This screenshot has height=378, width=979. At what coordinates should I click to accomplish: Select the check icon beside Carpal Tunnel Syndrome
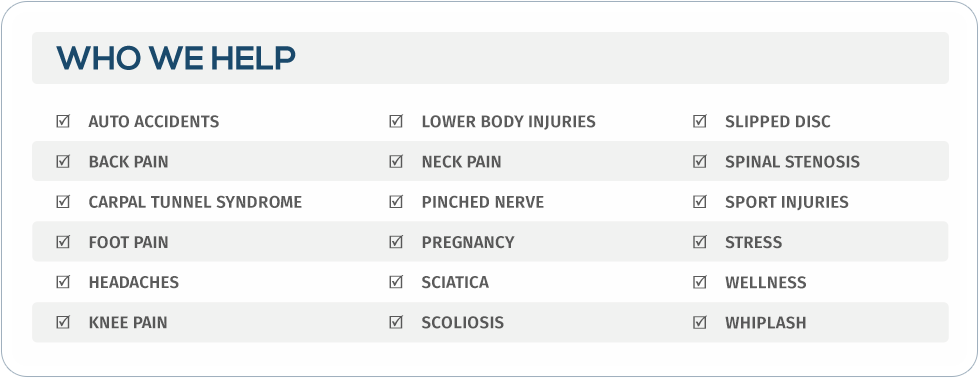63,201
